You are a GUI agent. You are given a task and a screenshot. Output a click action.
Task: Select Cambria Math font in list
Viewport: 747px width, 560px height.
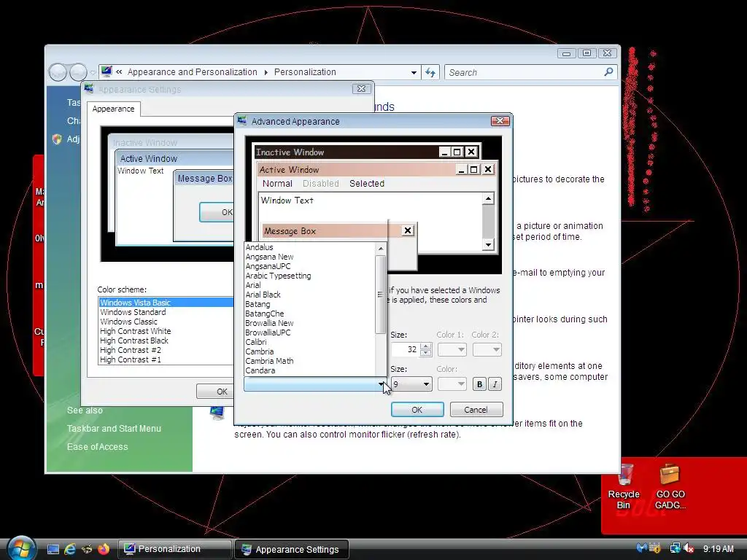309,361
